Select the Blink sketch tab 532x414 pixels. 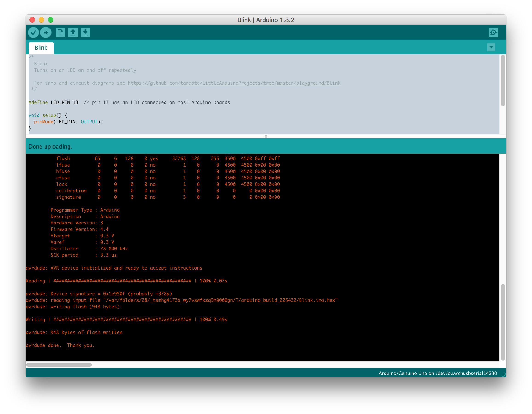coord(41,48)
